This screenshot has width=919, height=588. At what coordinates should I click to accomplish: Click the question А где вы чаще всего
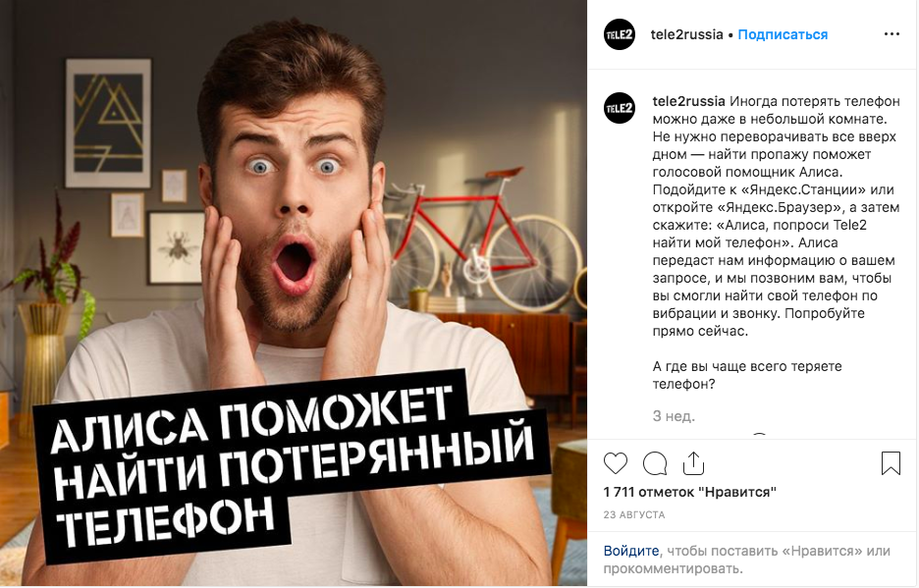tap(746, 375)
